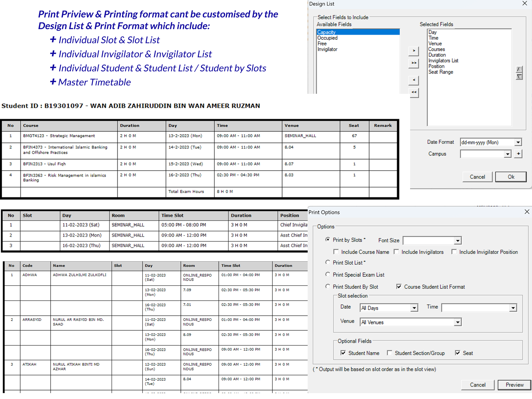Click the single left arrow remove-field button

pos(413,80)
